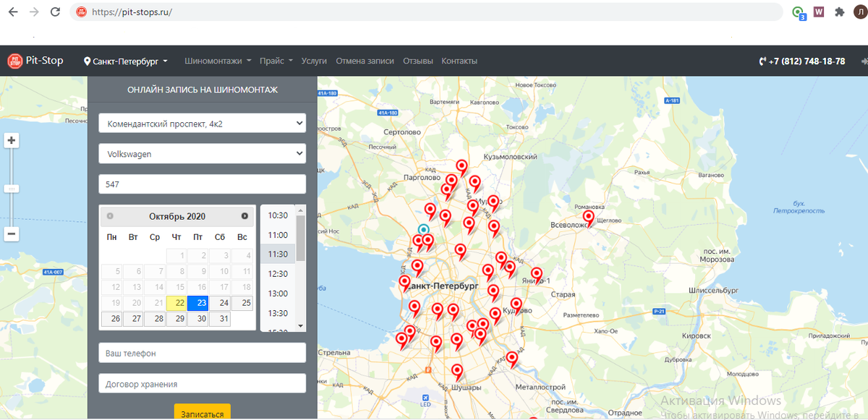Reload the page
This screenshot has height=420, width=868.
point(56,12)
